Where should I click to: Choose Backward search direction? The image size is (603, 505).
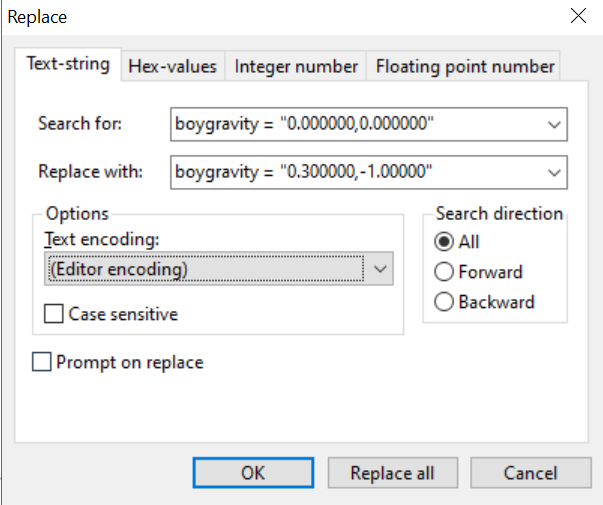(x=441, y=302)
